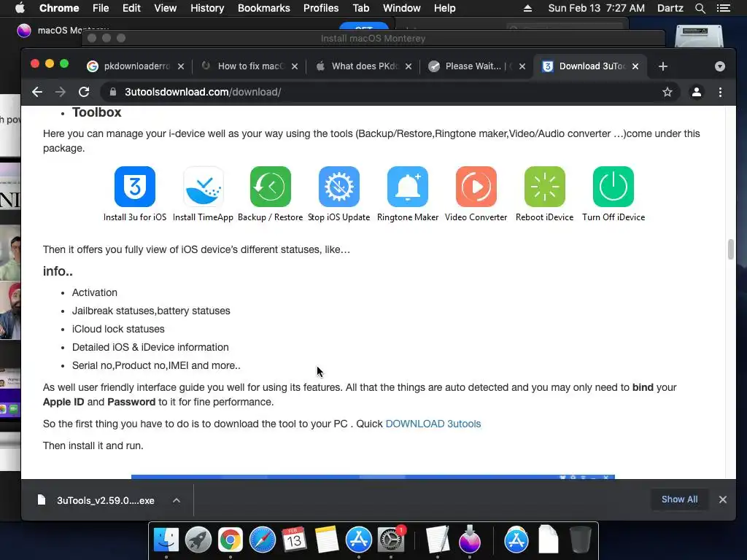
Task: Open Safari from the Dock
Action: pos(263,540)
